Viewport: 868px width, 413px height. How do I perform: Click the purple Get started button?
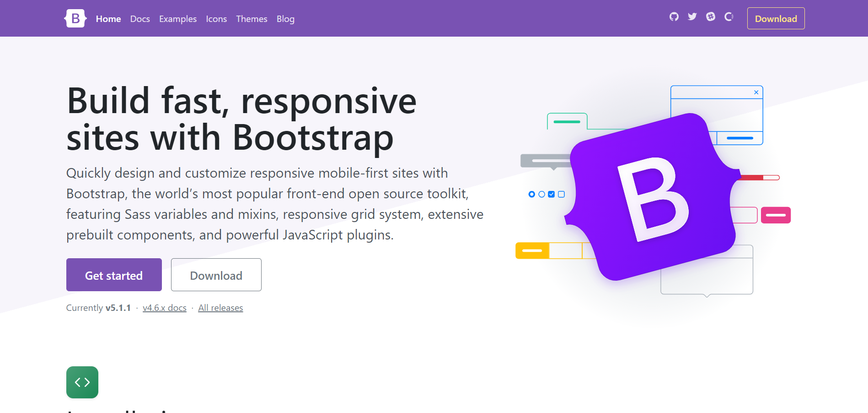[114, 275]
